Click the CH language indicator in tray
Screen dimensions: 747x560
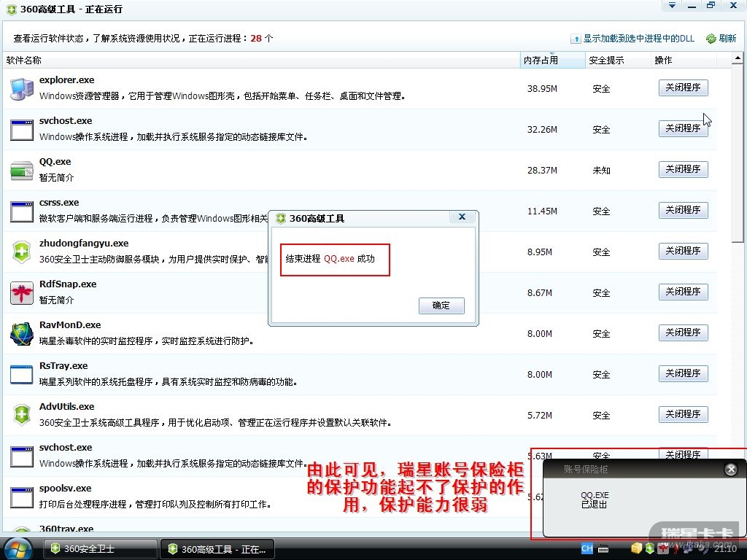pyautogui.click(x=587, y=548)
